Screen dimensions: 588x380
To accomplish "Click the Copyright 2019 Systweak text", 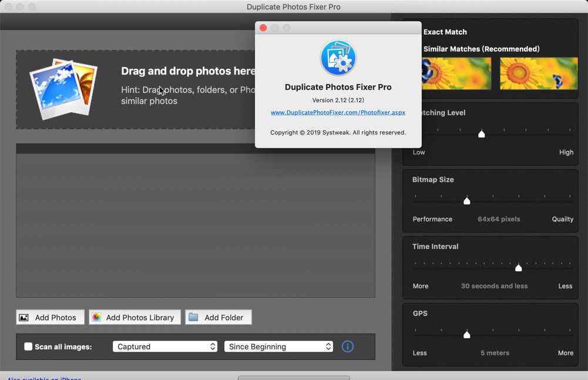I will tap(338, 132).
